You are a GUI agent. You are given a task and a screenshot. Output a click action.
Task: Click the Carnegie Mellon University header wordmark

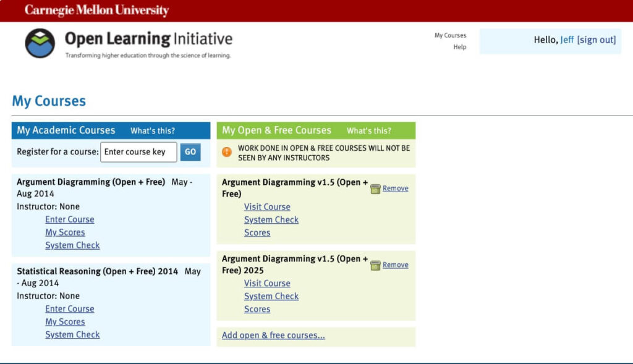pos(96,10)
